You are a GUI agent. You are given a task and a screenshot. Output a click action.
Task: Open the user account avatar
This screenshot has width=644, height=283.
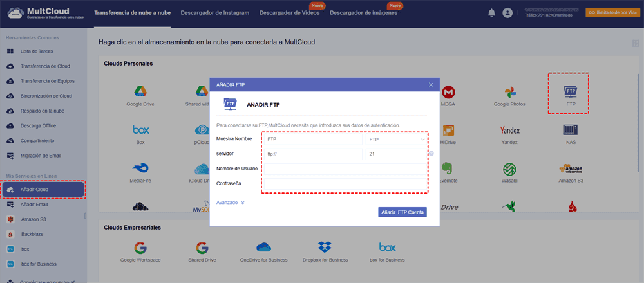507,13
